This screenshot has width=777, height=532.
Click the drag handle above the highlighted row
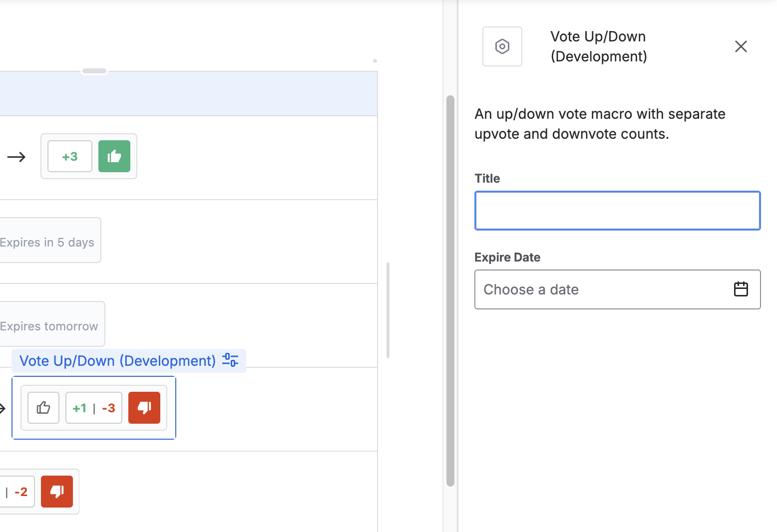(x=94, y=71)
